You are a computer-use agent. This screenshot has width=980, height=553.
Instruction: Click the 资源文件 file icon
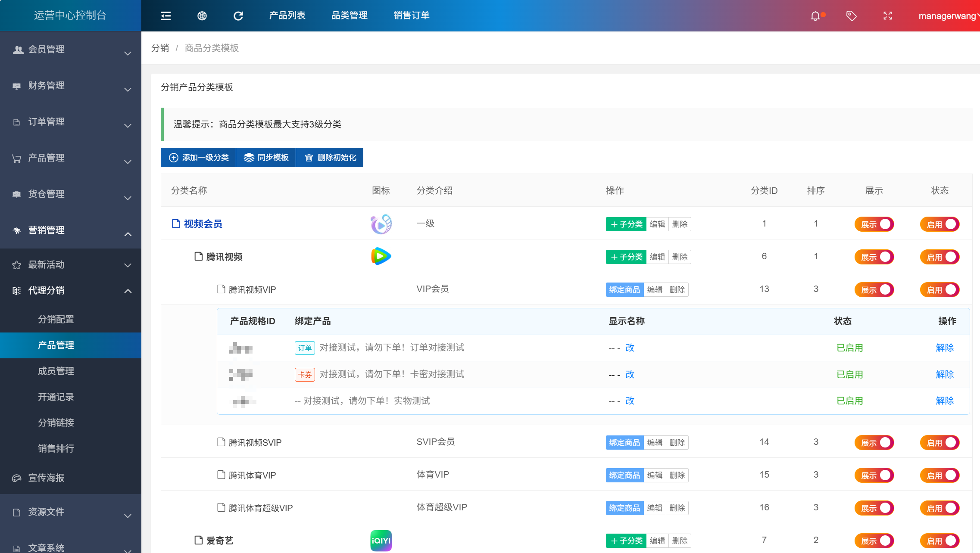coord(17,513)
